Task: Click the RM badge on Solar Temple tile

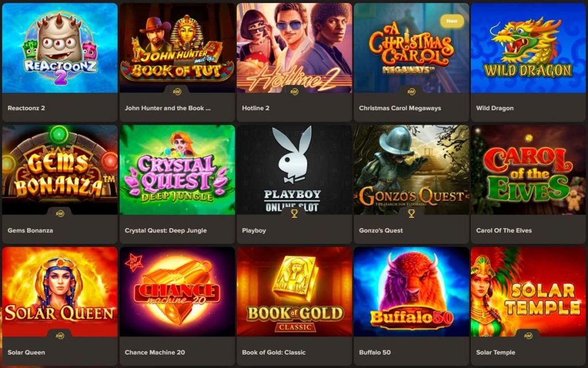Action: [528, 336]
